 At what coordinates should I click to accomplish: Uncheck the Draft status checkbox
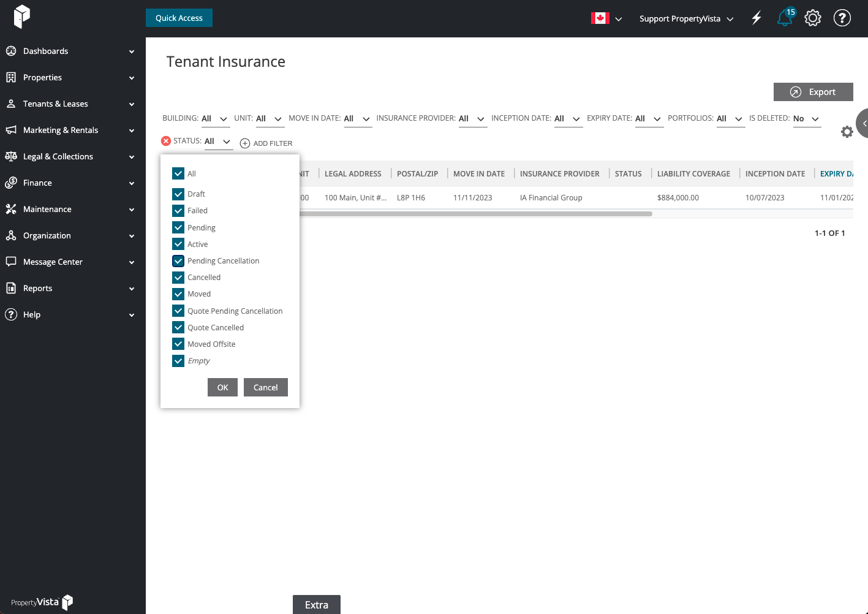(178, 194)
